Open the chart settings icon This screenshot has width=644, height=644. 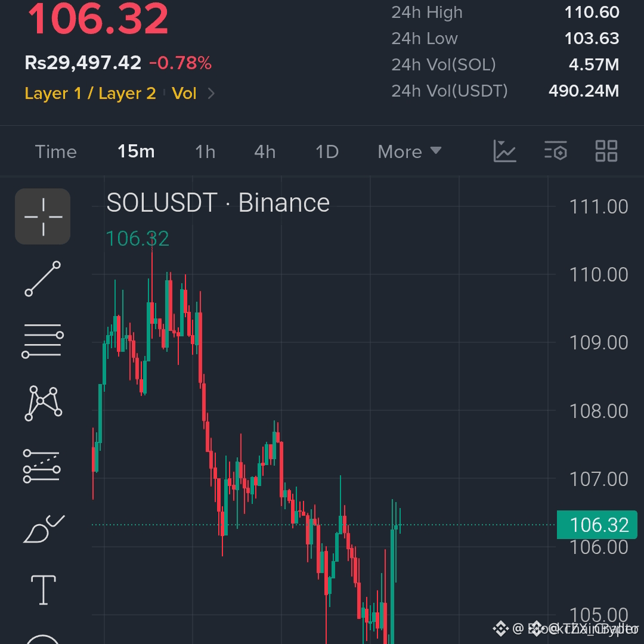pyautogui.click(x=556, y=151)
